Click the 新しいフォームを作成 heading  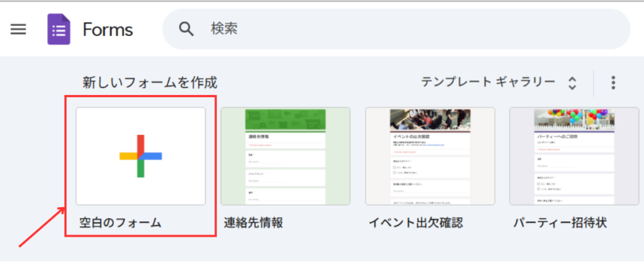click(x=150, y=83)
